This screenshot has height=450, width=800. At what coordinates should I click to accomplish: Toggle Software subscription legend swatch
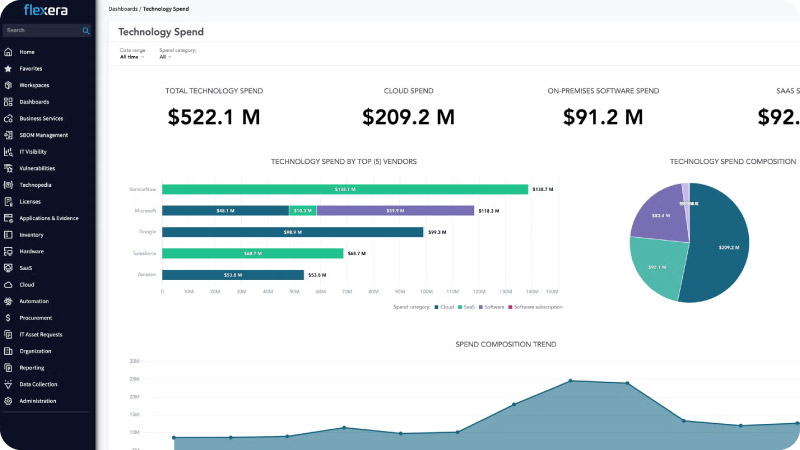[x=510, y=307]
